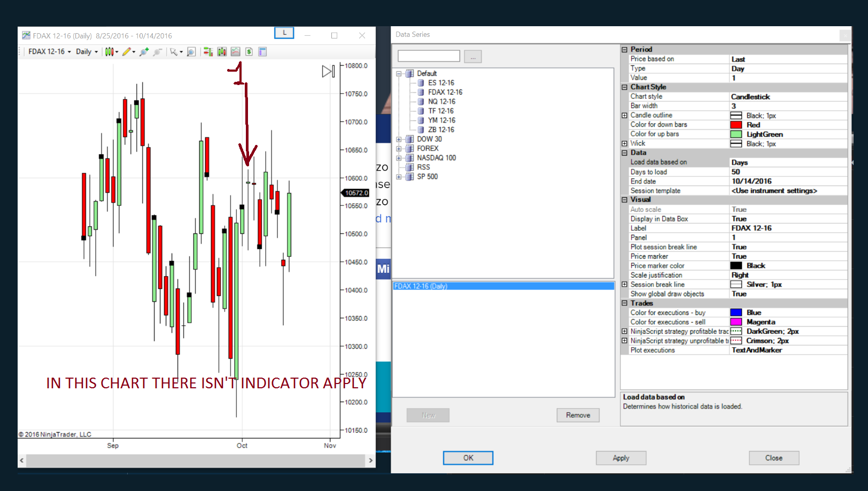868x491 pixels.
Task: Select the pencil drawing tools icon
Action: [x=126, y=52]
